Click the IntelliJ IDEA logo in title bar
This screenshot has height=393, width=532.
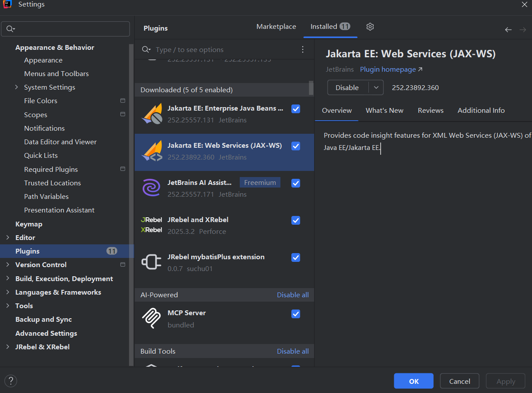pos(7,5)
